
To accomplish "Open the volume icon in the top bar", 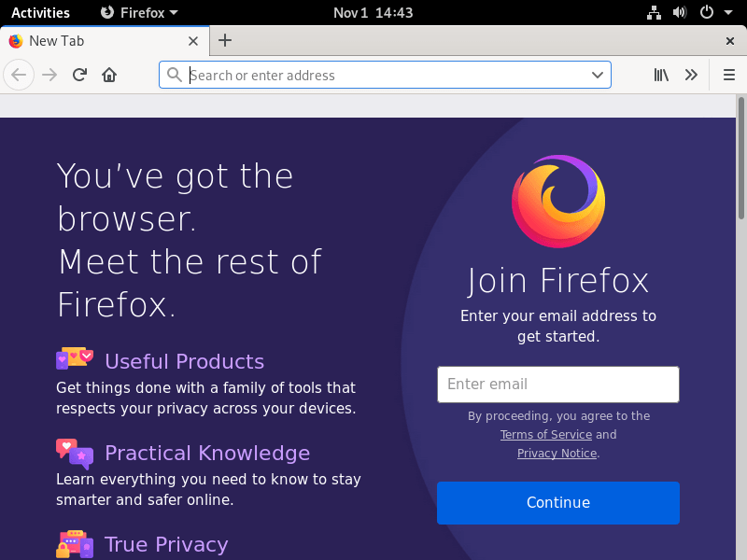I will [680, 12].
